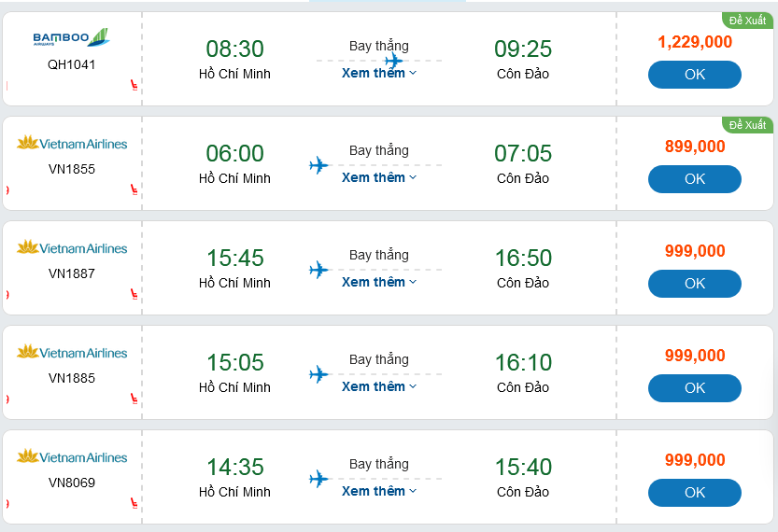The image size is (778, 532).
Task: Click the Vietnam Airlines logo for VN1855
Action: pos(72,144)
